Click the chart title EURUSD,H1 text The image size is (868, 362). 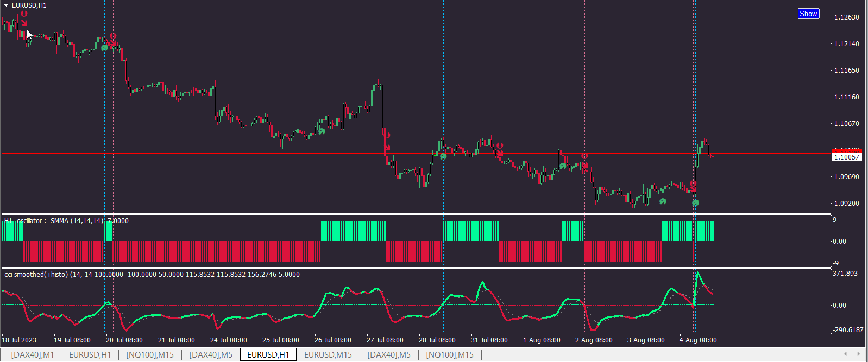[29, 5]
